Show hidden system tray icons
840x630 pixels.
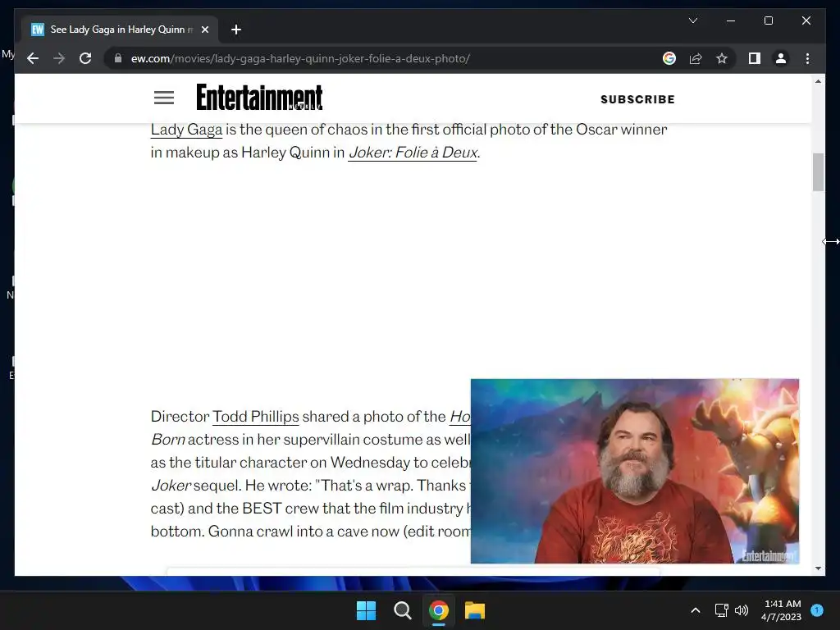click(x=696, y=610)
